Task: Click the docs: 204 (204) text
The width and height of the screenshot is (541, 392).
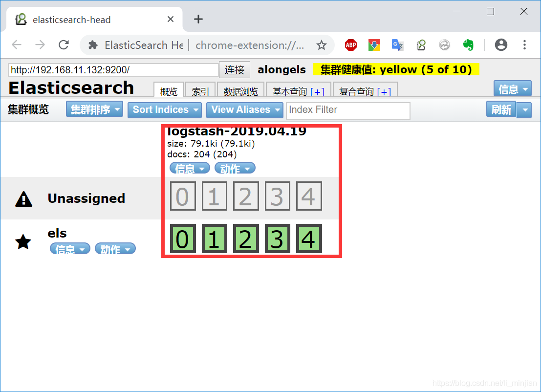Action: click(x=202, y=154)
